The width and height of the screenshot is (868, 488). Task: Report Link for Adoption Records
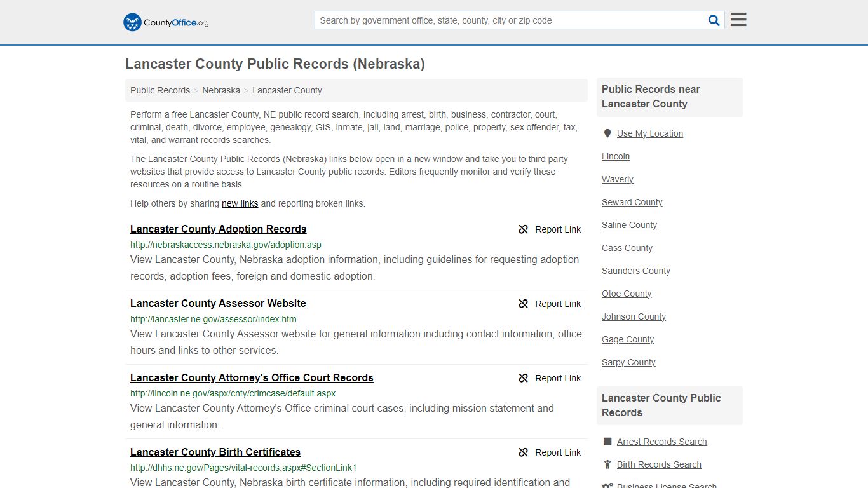click(558, 229)
